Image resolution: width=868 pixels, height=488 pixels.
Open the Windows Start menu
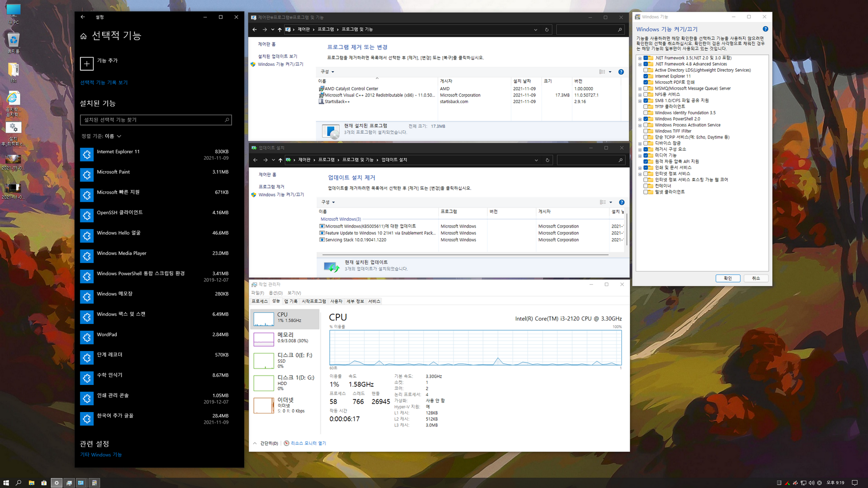pyautogui.click(x=6, y=483)
